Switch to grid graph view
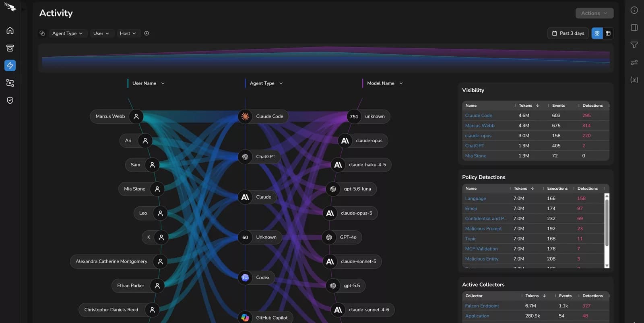The image size is (644, 323). coord(597,33)
